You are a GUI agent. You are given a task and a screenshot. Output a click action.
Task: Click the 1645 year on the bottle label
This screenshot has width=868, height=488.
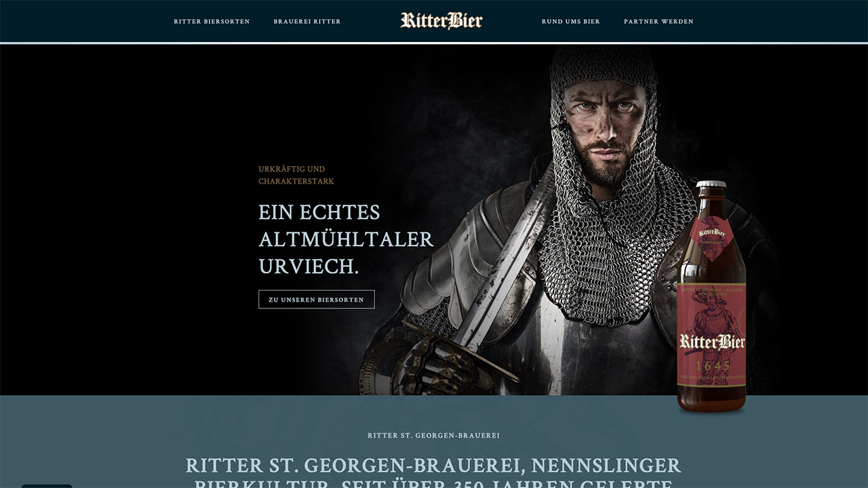712,366
